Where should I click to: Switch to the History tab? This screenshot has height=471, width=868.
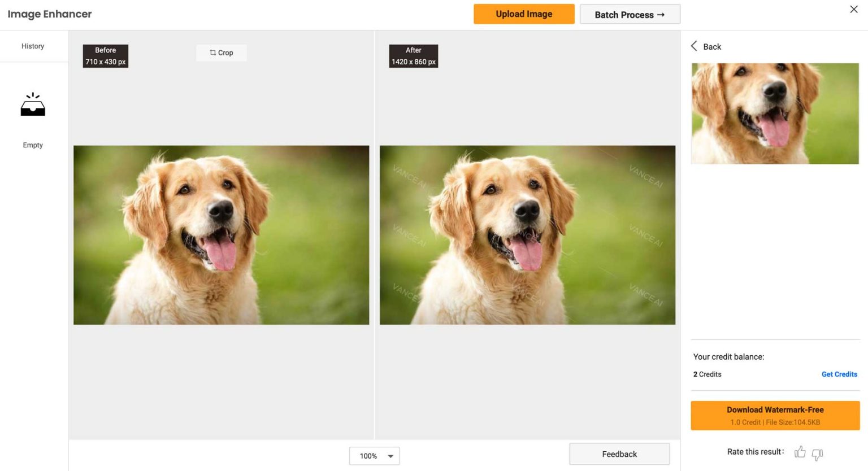(x=32, y=46)
